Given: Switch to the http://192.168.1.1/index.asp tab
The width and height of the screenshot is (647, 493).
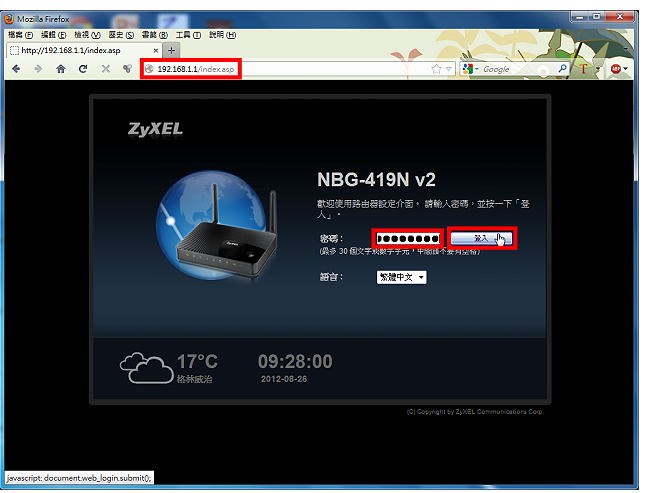Looking at the screenshot, I should [x=84, y=50].
